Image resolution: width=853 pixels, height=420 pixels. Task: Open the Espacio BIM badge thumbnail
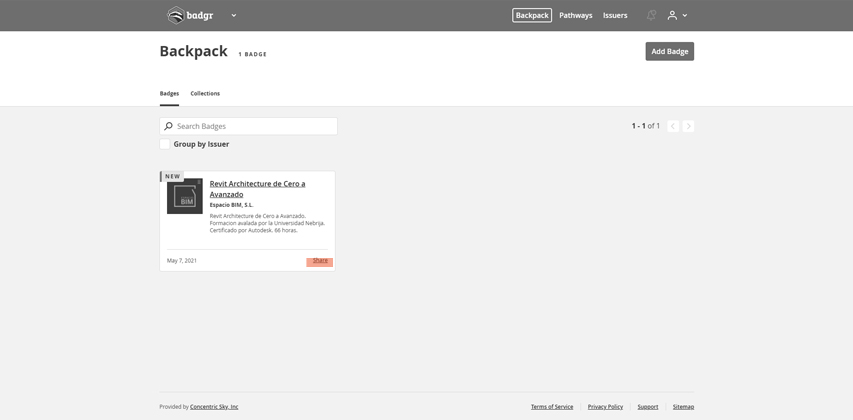click(185, 196)
